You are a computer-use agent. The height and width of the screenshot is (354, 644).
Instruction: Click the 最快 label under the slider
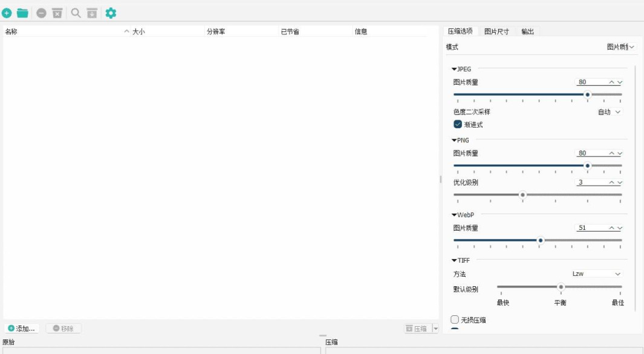click(503, 303)
